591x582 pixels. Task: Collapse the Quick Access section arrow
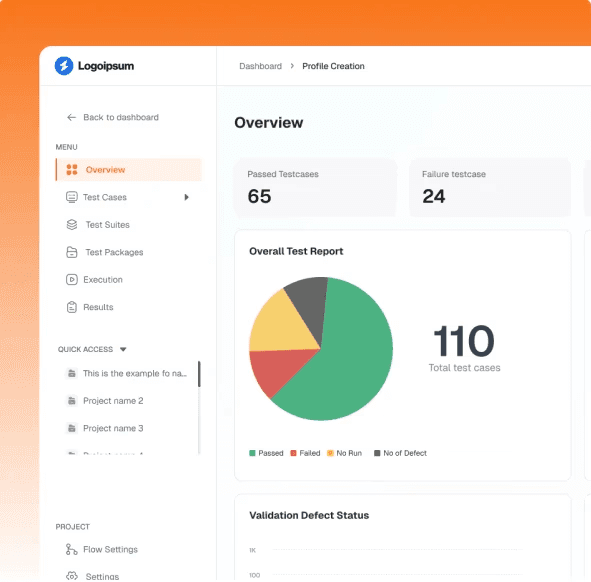123,349
